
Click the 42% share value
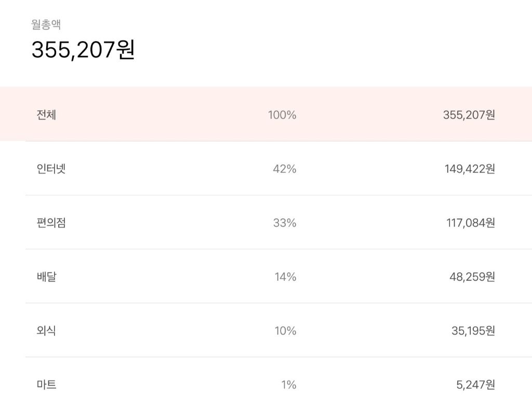(284, 169)
